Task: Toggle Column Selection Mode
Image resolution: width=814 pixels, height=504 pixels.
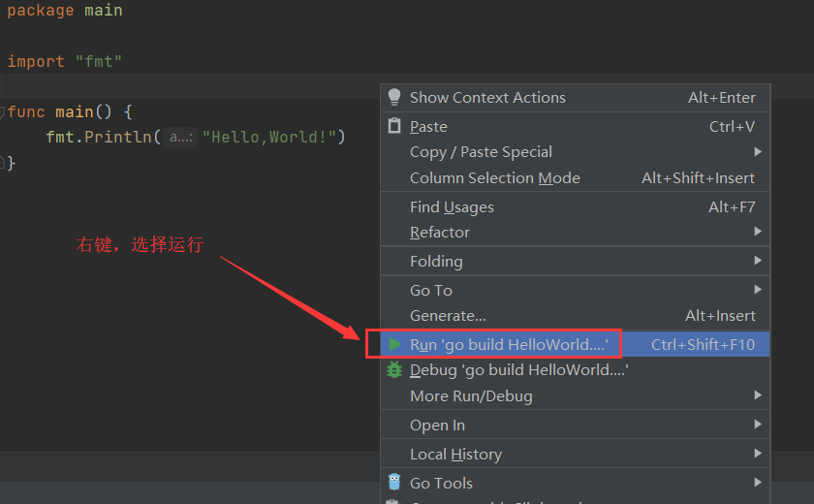Action: coord(494,177)
